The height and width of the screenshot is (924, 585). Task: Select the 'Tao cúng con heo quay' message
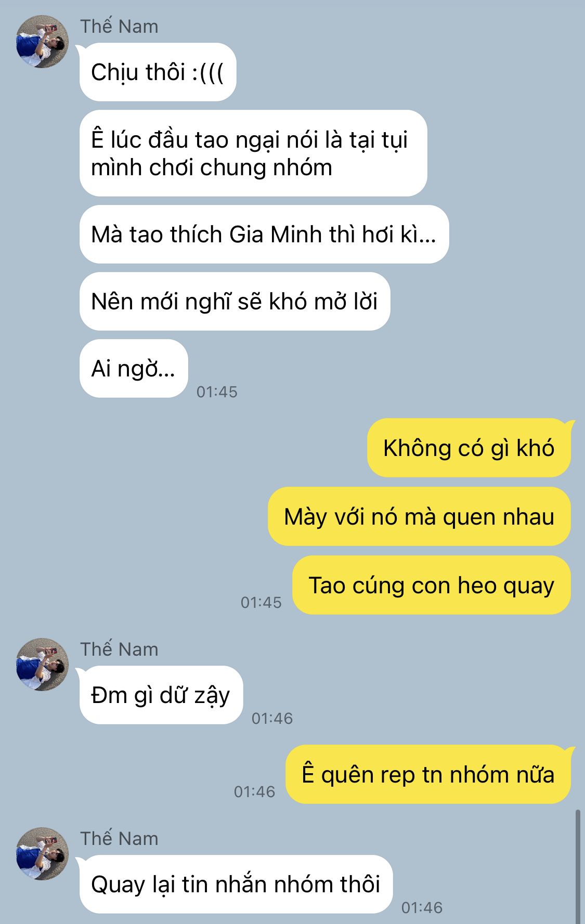(x=431, y=585)
